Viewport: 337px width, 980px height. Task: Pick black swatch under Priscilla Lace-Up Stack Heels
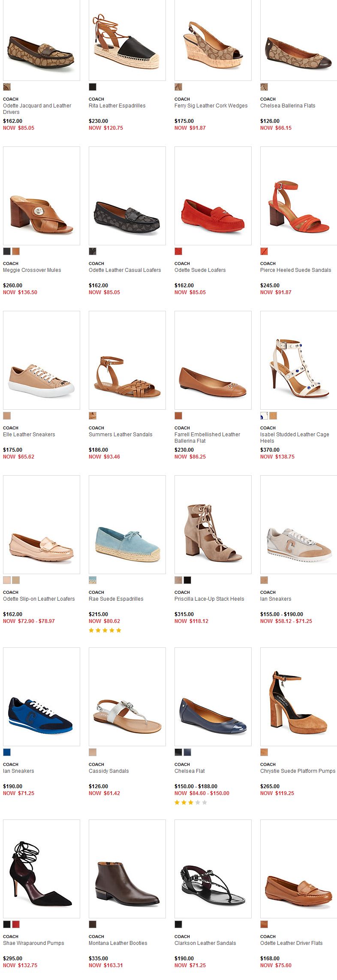click(187, 580)
